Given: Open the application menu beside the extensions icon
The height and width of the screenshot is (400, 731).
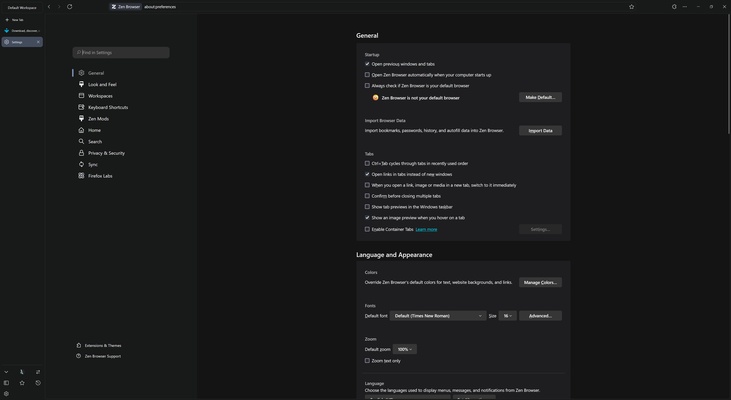Looking at the screenshot, I should pyautogui.click(x=685, y=7).
